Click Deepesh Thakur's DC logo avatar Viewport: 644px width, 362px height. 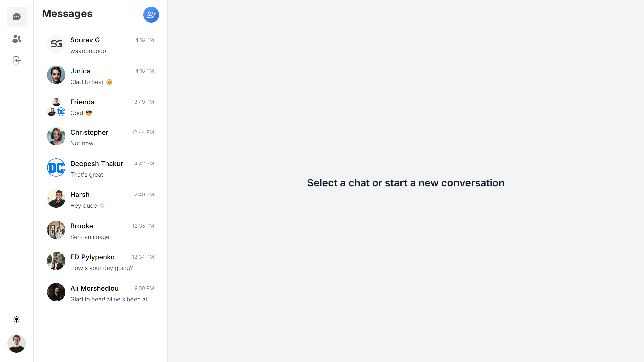click(x=56, y=167)
